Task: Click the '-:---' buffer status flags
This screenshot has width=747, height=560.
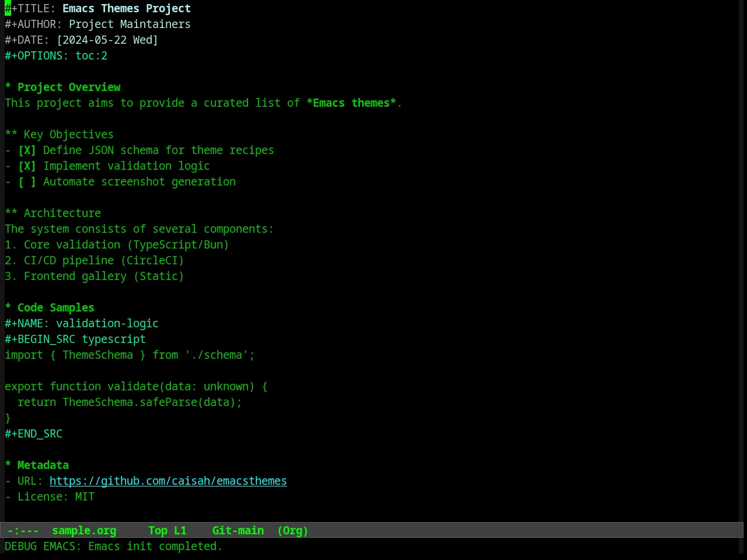Action: tap(23, 531)
